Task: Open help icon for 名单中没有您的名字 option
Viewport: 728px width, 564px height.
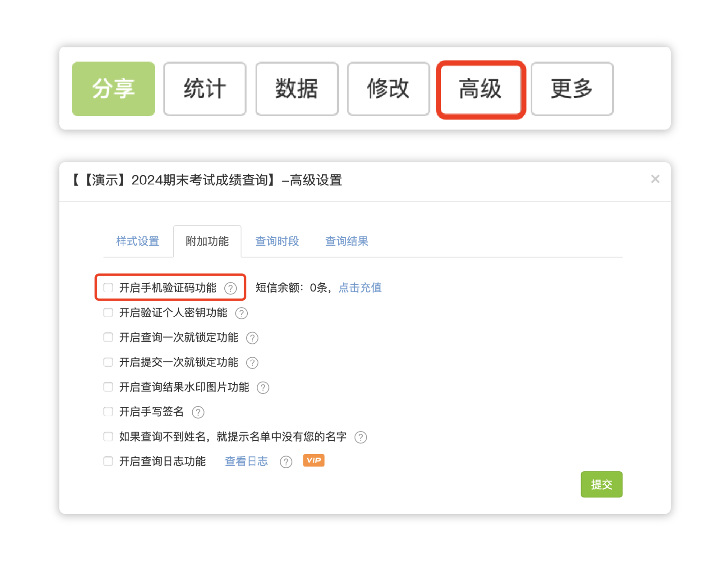Action: pyautogui.click(x=361, y=437)
